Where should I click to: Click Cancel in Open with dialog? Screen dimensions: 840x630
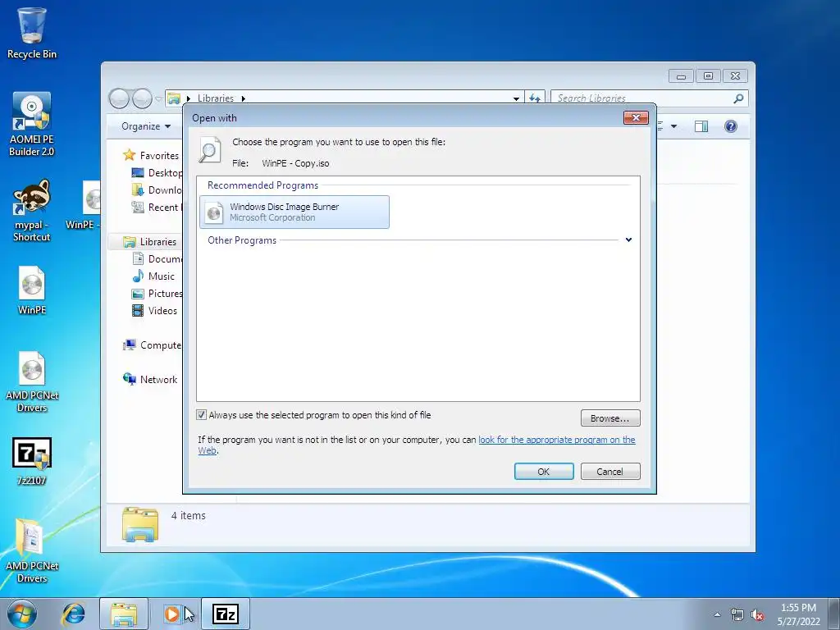pos(610,472)
